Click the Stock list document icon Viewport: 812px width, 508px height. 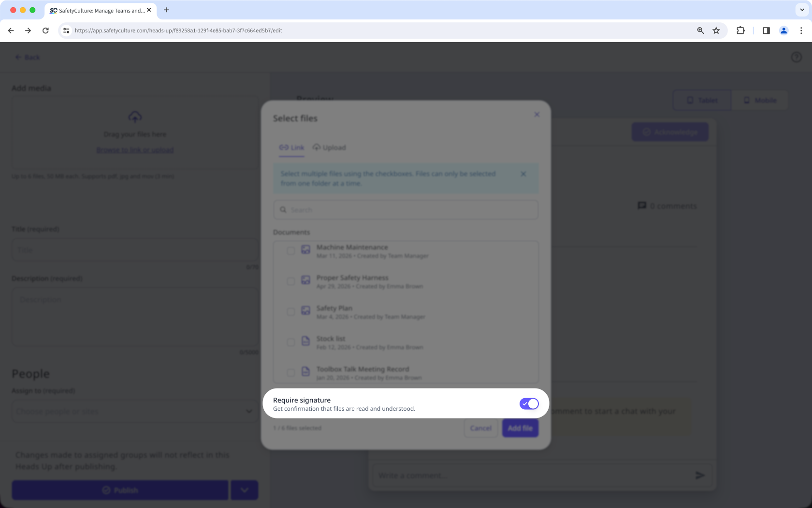click(x=305, y=341)
